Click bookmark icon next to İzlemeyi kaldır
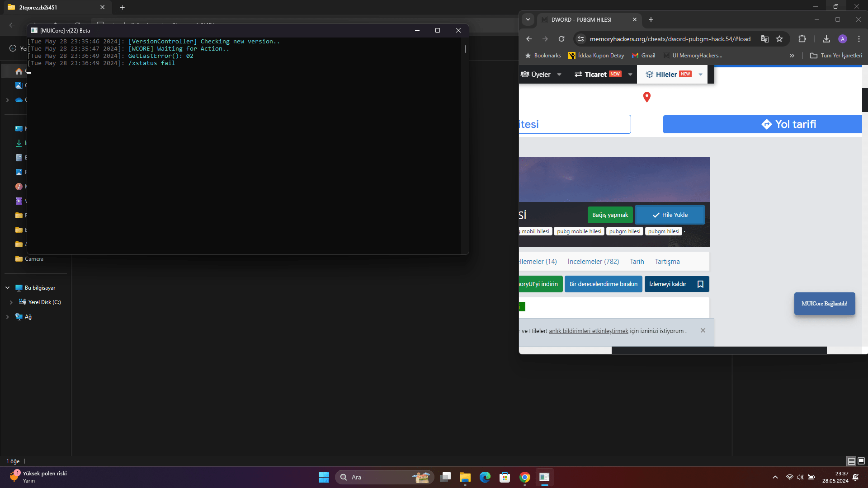Viewport: 868px width, 488px height. pos(700,284)
